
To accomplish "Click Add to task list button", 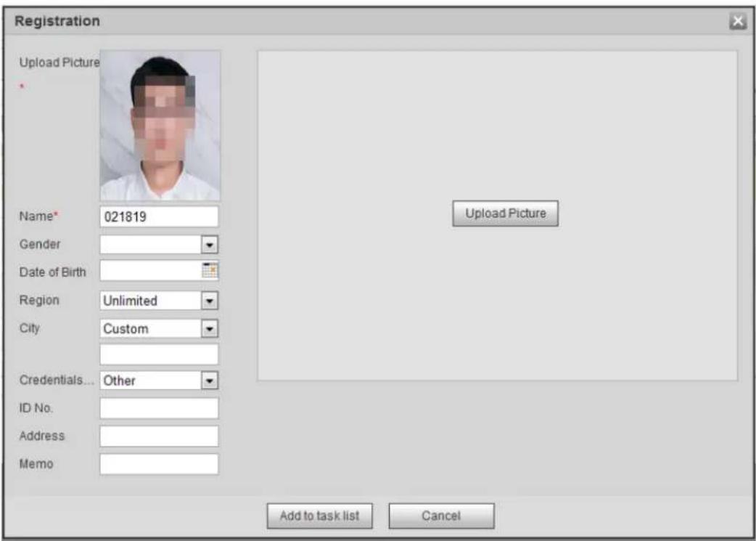I will [x=320, y=516].
